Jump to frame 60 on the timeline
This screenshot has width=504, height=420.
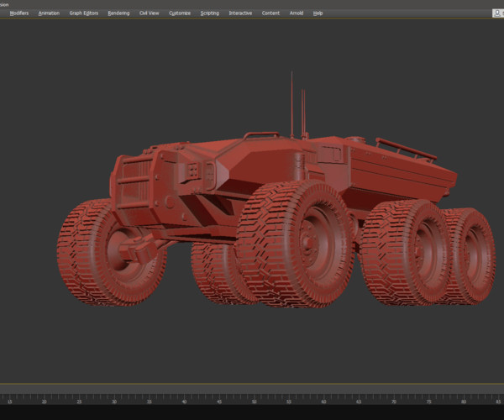tap(323, 402)
